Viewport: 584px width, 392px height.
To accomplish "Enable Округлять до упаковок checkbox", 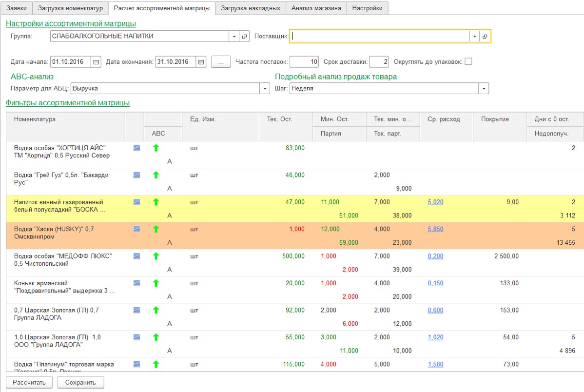I will pyautogui.click(x=468, y=62).
